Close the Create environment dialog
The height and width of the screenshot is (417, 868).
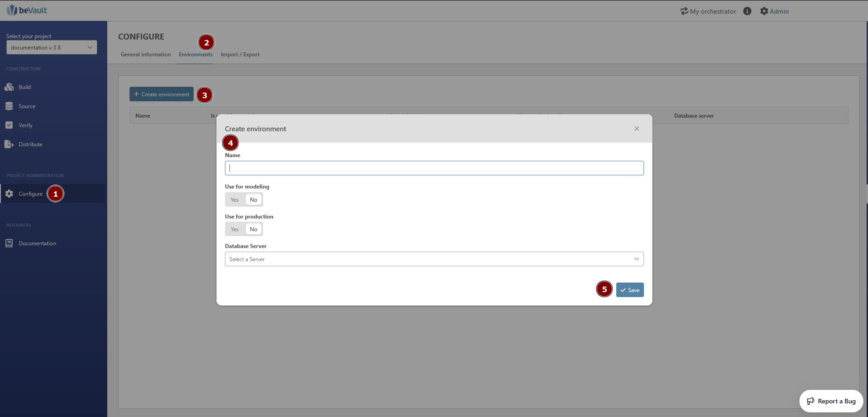tap(636, 129)
